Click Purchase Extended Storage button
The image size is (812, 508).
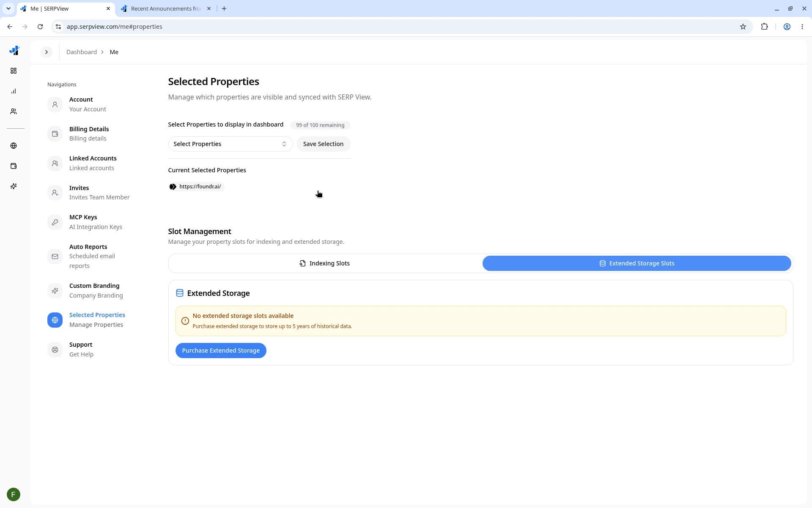[x=221, y=351]
